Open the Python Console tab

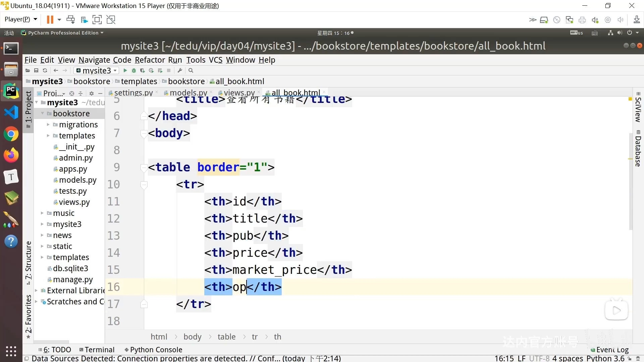point(156,350)
